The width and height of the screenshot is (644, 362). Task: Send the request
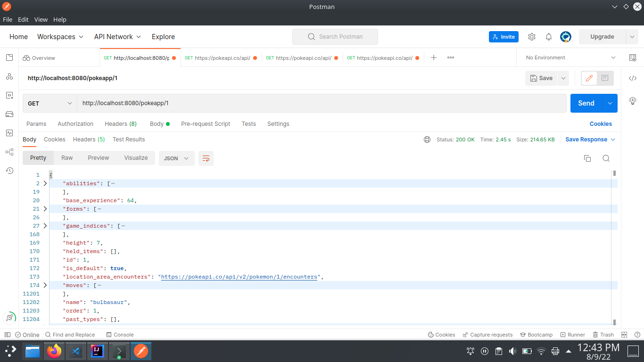(x=586, y=103)
